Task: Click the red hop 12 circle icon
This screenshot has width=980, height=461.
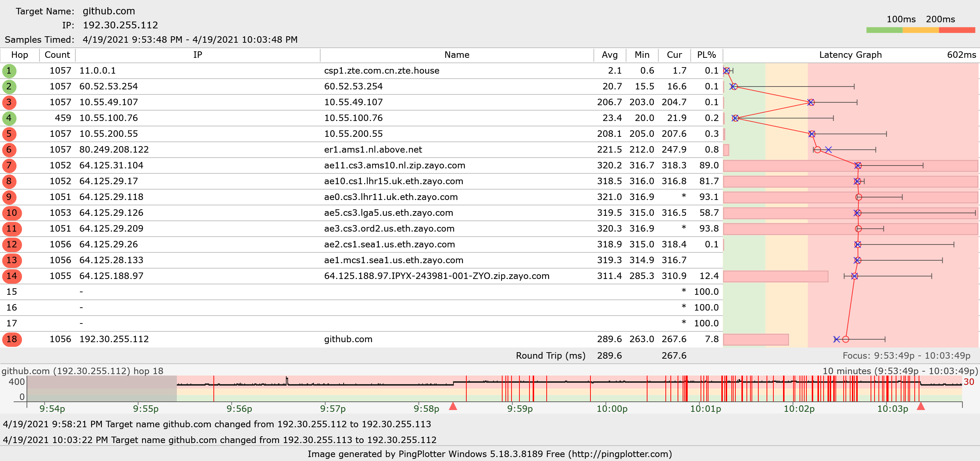Action: click(x=12, y=245)
